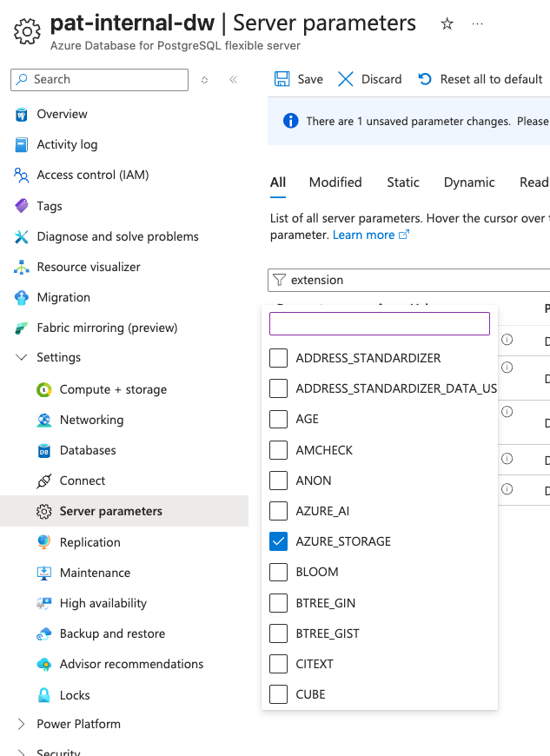The width and height of the screenshot is (550, 756).
Task: Click the Save disk icon
Action: click(x=282, y=79)
